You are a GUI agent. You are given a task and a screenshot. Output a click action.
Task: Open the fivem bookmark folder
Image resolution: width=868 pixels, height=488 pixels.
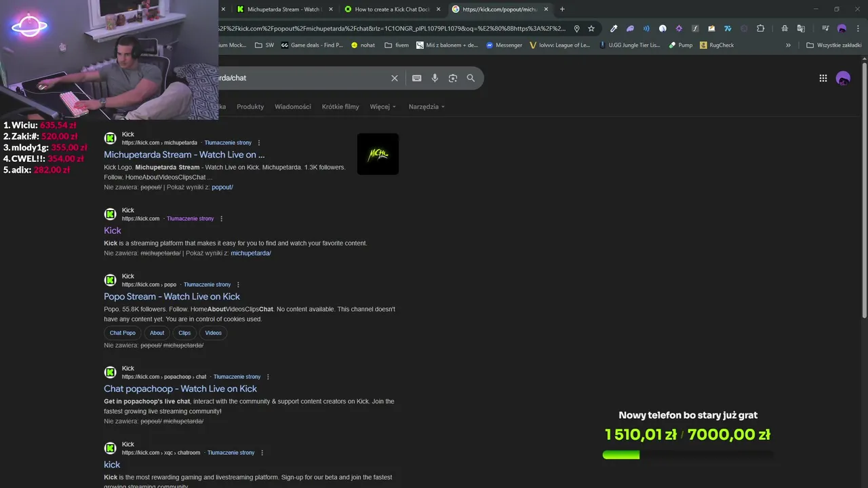pos(397,45)
